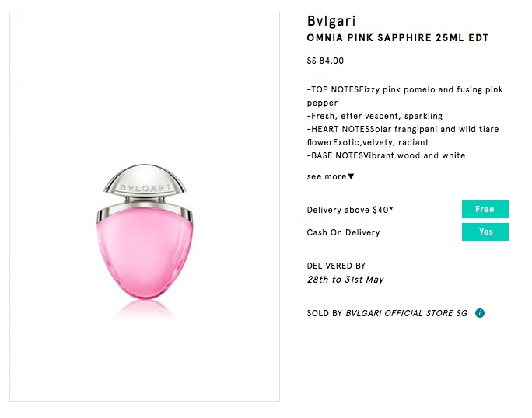
Task: Click the info icon beside the seller name
Action: point(480,313)
